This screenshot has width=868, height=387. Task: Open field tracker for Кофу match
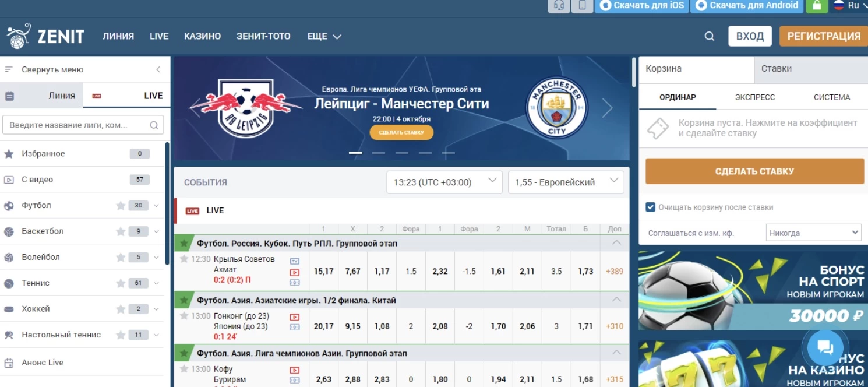point(295,380)
